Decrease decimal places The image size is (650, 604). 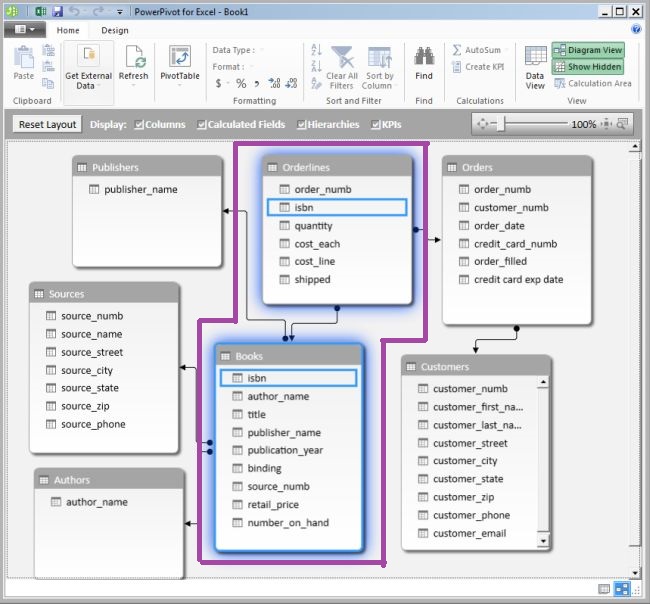(x=291, y=83)
